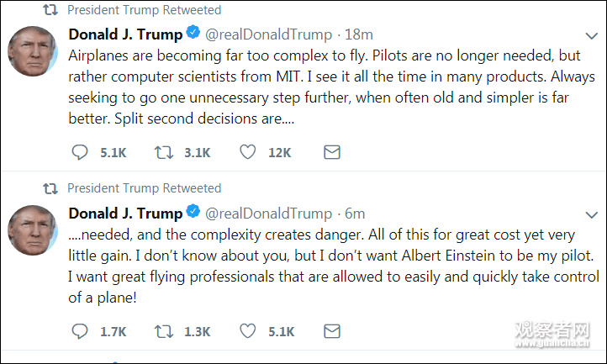Retweet the first tweet with 3.1K retweets
Image resolution: width=607 pixels, height=364 pixels.
[164, 153]
